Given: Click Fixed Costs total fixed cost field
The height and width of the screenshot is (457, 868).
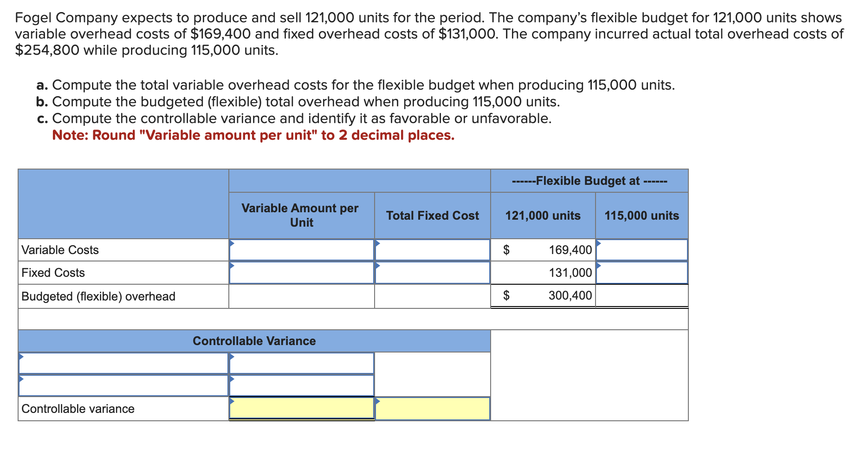Looking at the screenshot, I should pos(433,273).
